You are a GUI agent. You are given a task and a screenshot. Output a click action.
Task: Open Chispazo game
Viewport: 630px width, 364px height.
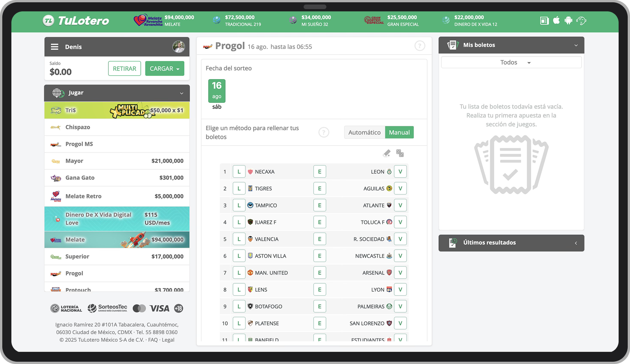(x=117, y=127)
